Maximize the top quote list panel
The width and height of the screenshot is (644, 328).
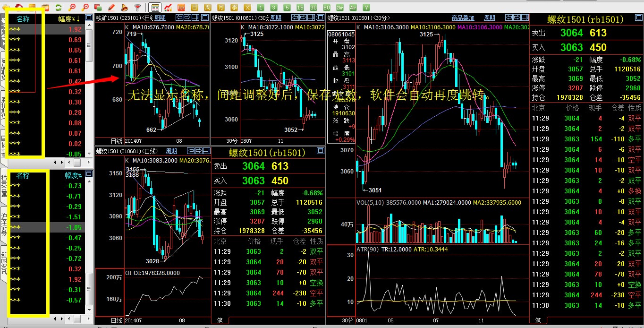click(89, 18)
